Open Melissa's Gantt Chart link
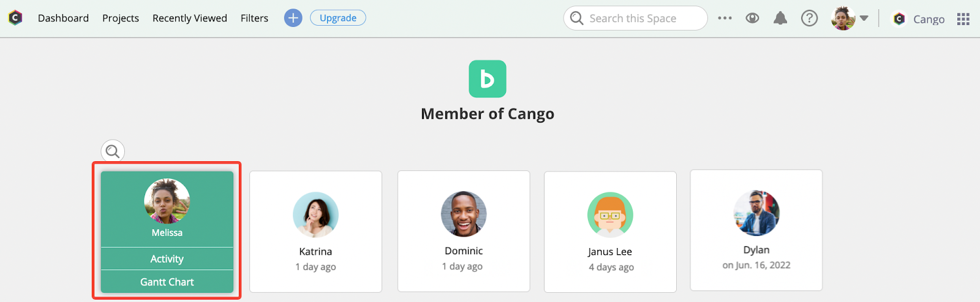The height and width of the screenshot is (302, 980). pos(167,282)
